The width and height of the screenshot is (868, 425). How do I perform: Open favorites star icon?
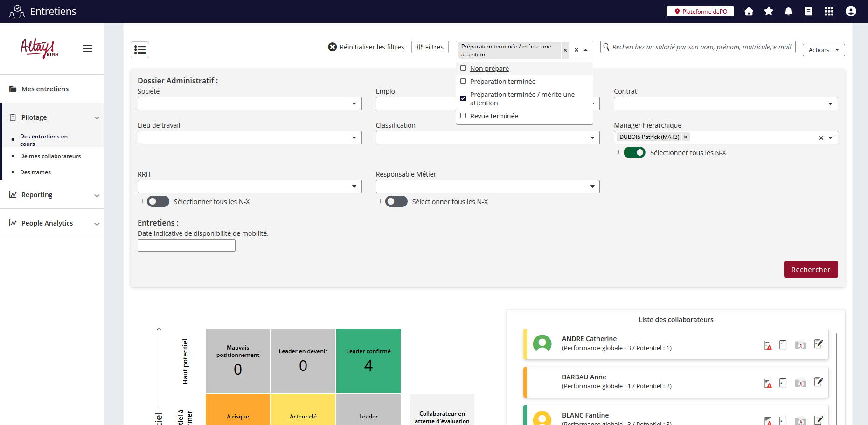point(769,12)
